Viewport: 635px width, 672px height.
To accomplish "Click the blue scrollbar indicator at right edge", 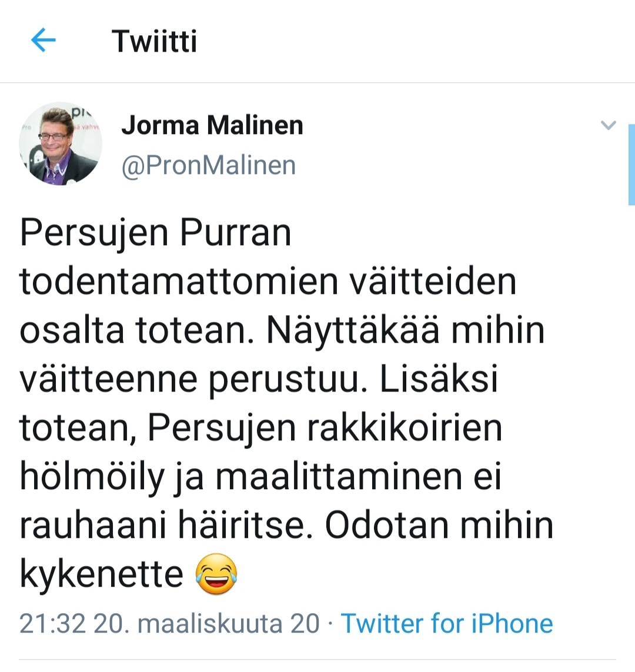I will coord(631,165).
